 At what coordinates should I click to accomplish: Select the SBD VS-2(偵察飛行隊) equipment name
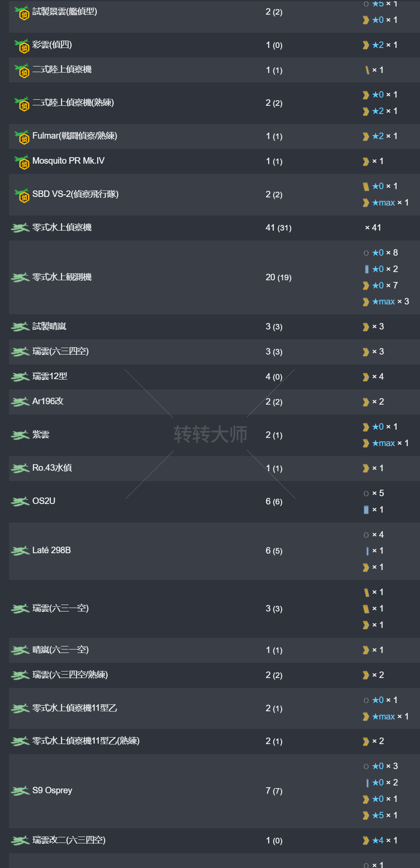point(75,194)
